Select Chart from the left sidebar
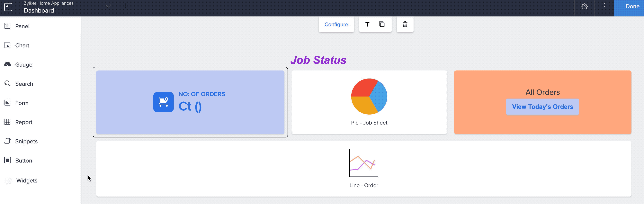The height and width of the screenshot is (204, 644). pyautogui.click(x=22, y=45)
